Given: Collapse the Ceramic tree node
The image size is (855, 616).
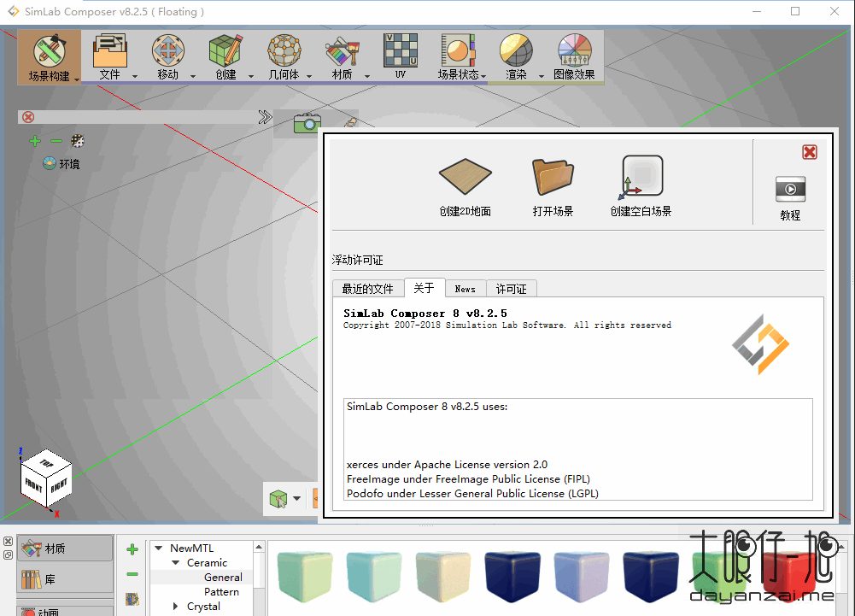Looking at the screenshot, I should click(176, 562).
